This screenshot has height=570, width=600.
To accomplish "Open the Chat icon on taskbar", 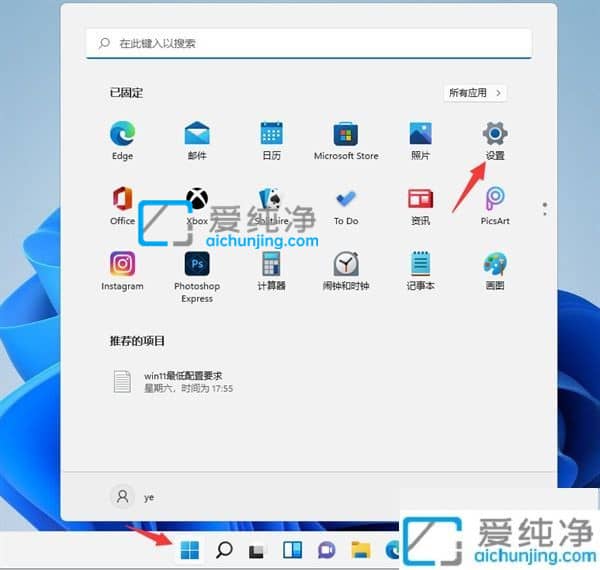I will 326,550.
